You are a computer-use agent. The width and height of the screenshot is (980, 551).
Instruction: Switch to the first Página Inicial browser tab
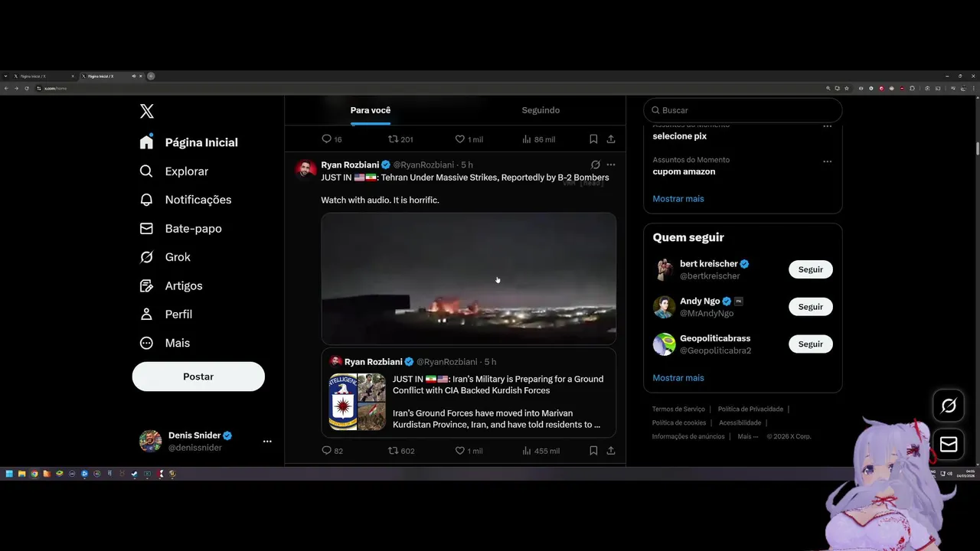click(44, 76)
